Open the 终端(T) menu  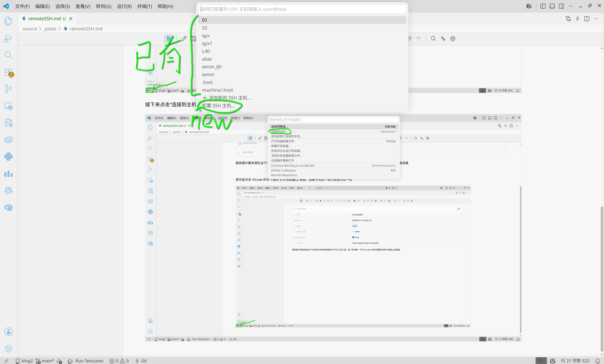coord(145,6)
